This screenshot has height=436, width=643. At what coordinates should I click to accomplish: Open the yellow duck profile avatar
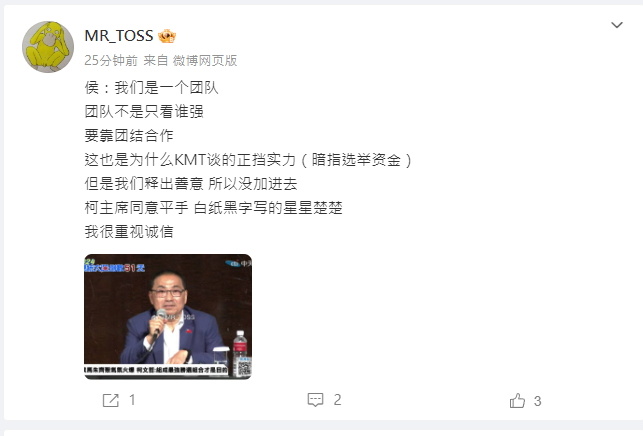point(48,47)
